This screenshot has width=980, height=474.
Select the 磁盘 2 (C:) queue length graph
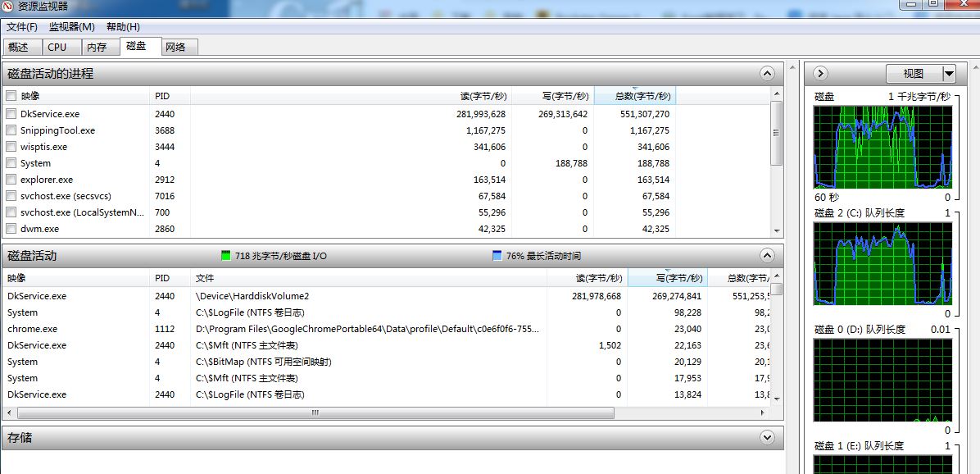coord(882,267)
